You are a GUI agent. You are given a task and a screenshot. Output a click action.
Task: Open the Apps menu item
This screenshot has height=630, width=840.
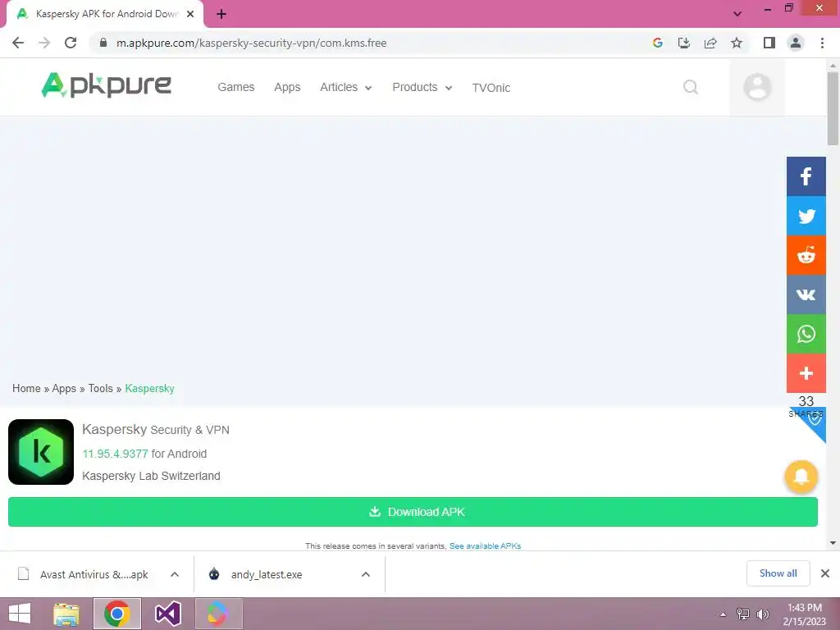click(x=287, y=87)
